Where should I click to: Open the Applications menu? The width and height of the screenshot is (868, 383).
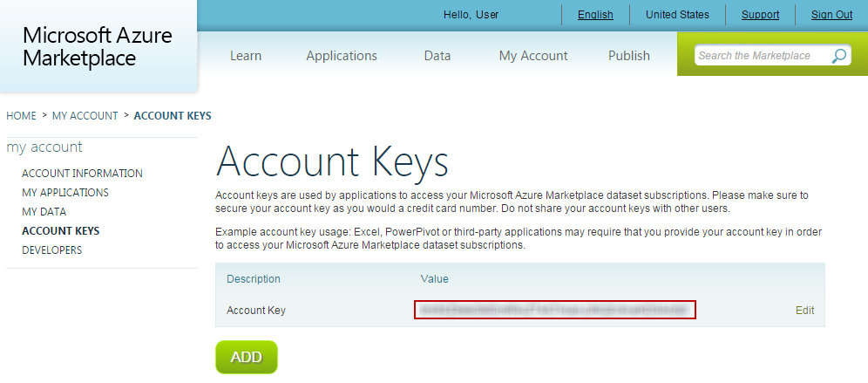pyautogui.click(x=342, y=56)
